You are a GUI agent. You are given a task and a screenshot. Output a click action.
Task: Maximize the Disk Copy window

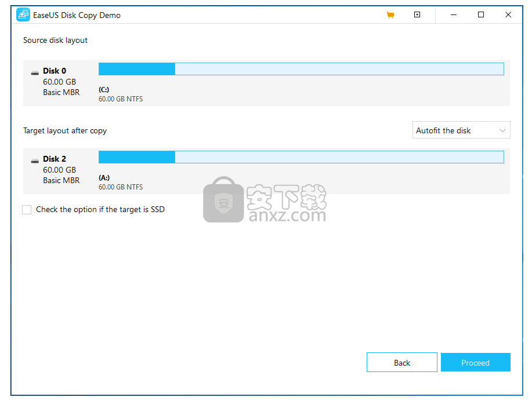(x=481, y=14)
